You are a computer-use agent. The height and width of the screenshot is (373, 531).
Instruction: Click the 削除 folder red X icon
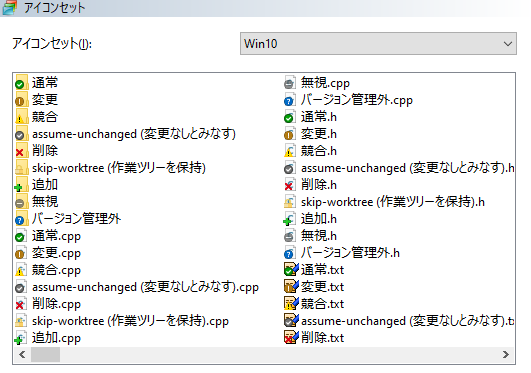[x=21, y=151]
